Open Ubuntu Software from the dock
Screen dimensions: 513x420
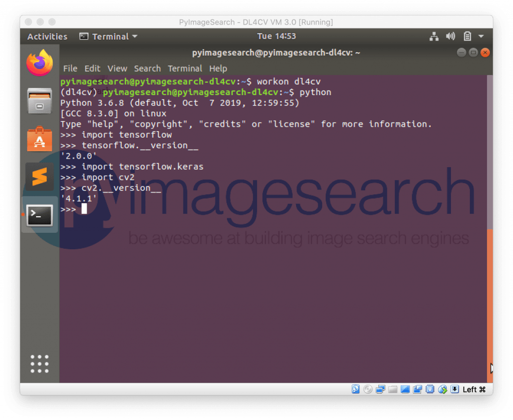pos(40,139)
